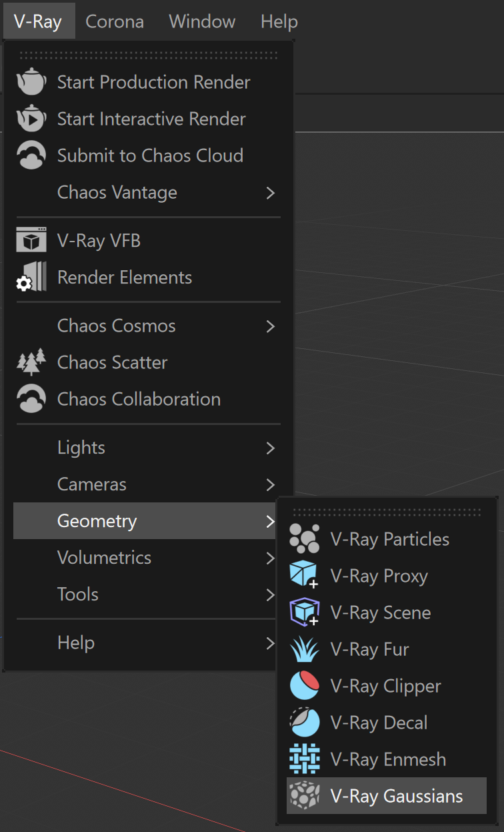This screenshot has height=832, width=504.
Task: Click the dotted tear-off handle of V-Ray menu
Action: (x=148, y=55)
